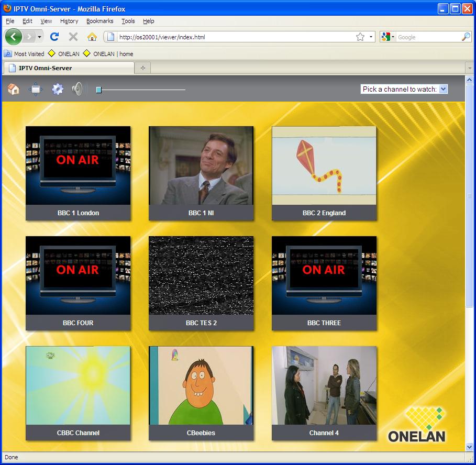
Task: Open the File menu
Action: pos(10,21)
